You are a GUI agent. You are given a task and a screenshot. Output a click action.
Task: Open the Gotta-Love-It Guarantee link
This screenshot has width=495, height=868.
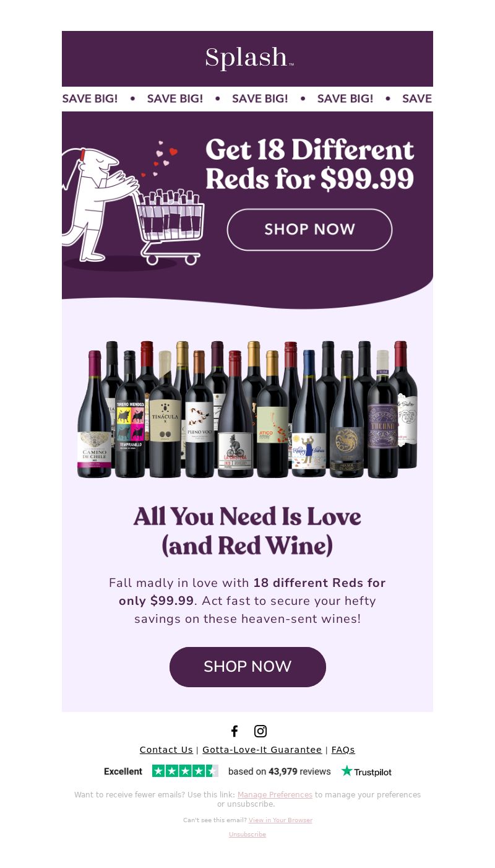click(262, 750)
